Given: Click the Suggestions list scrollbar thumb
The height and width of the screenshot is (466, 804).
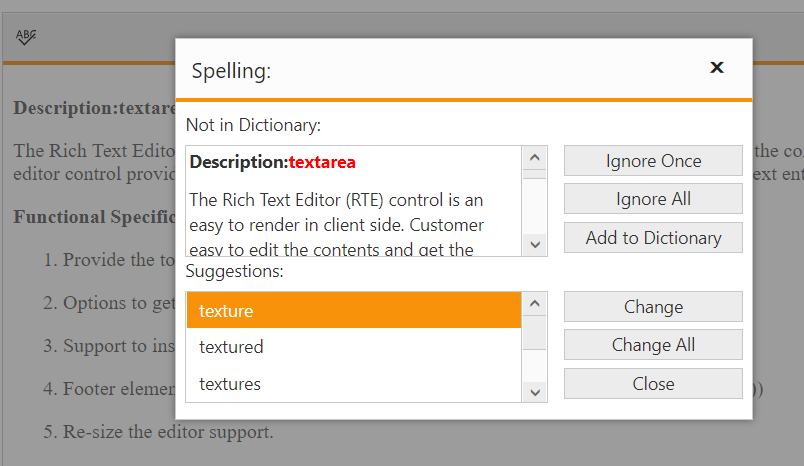Looking at the screenshot, I should [x=535, y=332].
